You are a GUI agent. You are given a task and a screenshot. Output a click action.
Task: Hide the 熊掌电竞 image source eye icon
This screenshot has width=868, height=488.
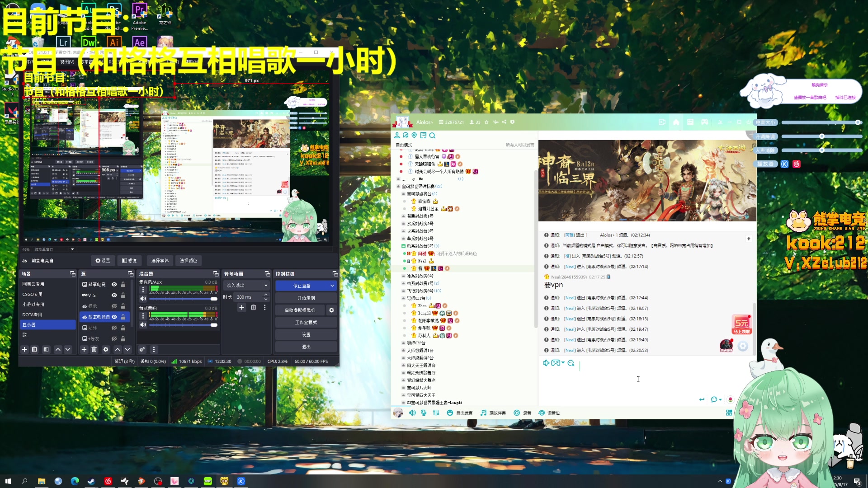[x=114, y=284]
